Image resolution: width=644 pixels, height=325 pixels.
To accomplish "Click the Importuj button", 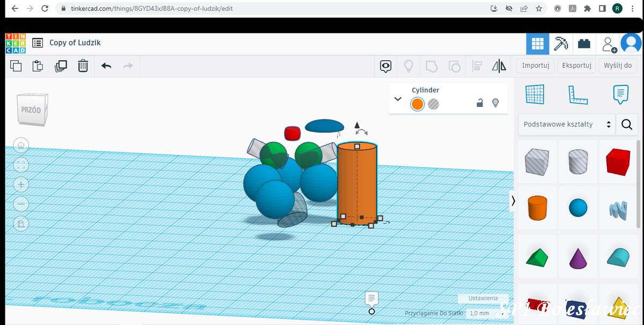I will tap(536, 66).
